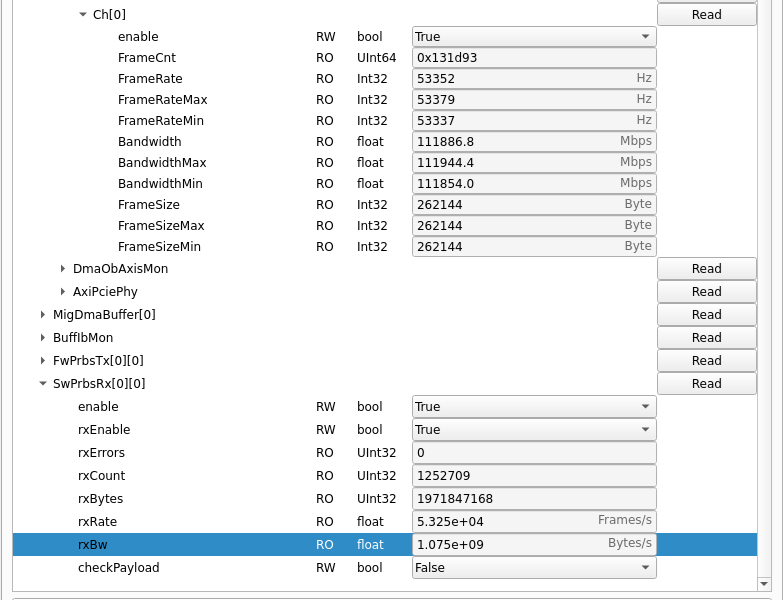Open the Ch[0] enable dropdown
783x600 pixels.
coord(533,37)
